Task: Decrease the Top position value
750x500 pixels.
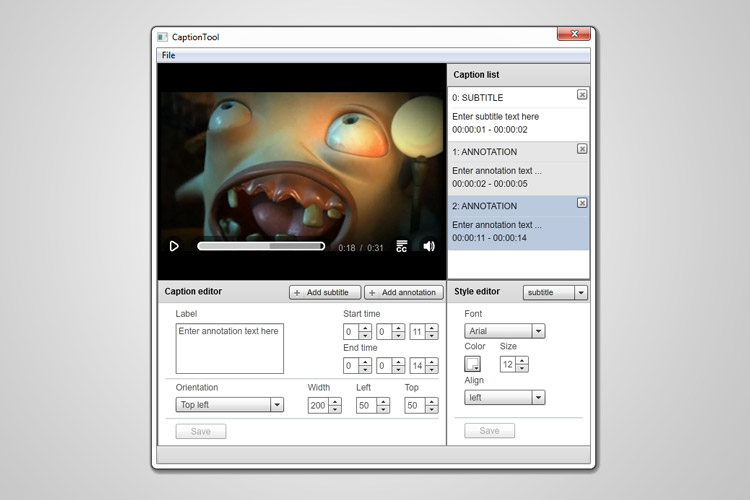Action: 432,409
